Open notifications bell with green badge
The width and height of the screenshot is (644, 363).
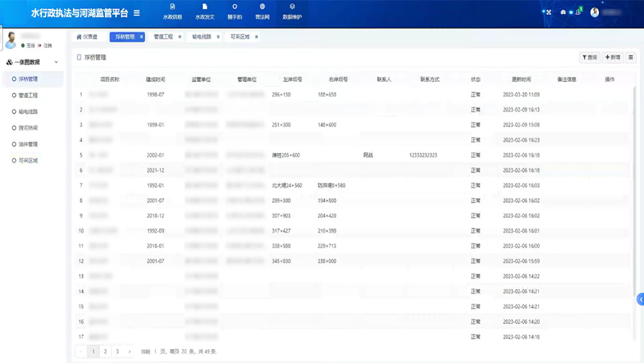[578, 12]
